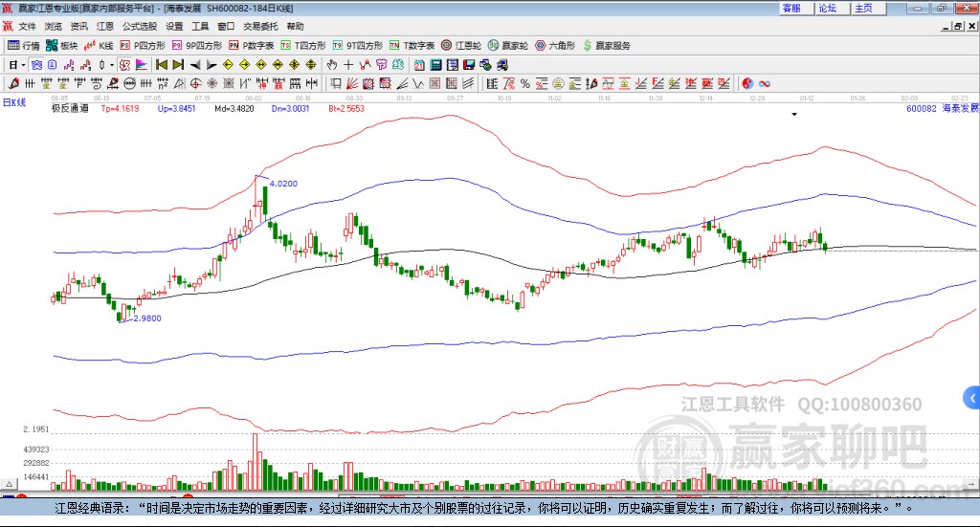The height and width of the screenshot is (527, 980).
Task: Click the 2.9800 low price label
Action: (147, 318)
